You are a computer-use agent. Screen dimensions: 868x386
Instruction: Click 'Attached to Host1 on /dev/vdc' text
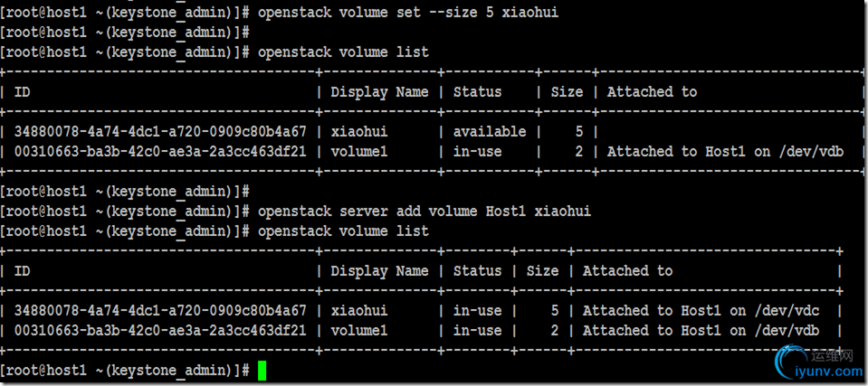coord(701,311)
